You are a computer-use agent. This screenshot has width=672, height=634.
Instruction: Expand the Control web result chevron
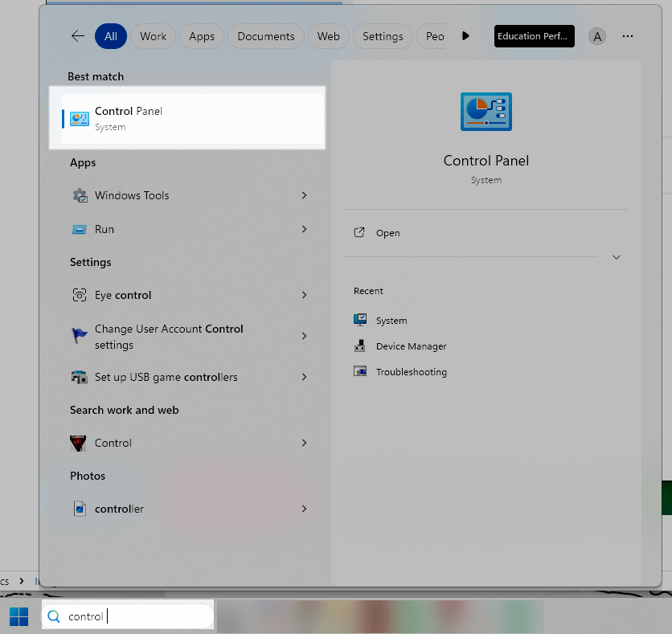[x=304, y=443]
